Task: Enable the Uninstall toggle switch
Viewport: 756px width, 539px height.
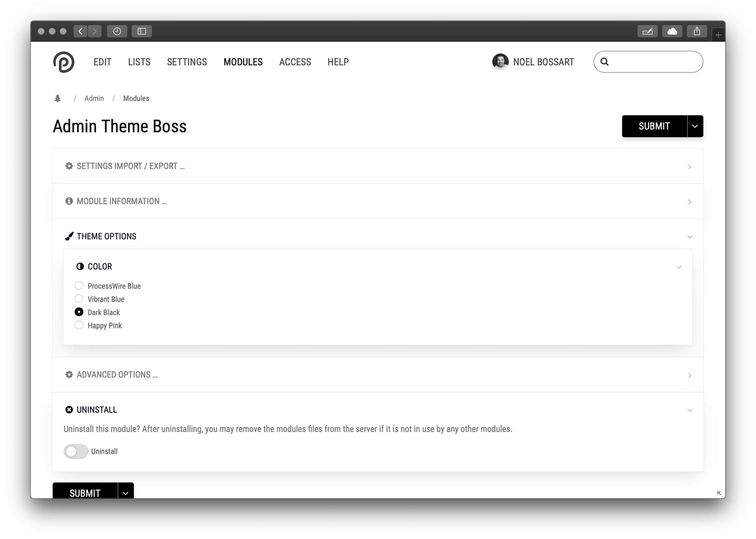Action: click(x=76, y=451)
